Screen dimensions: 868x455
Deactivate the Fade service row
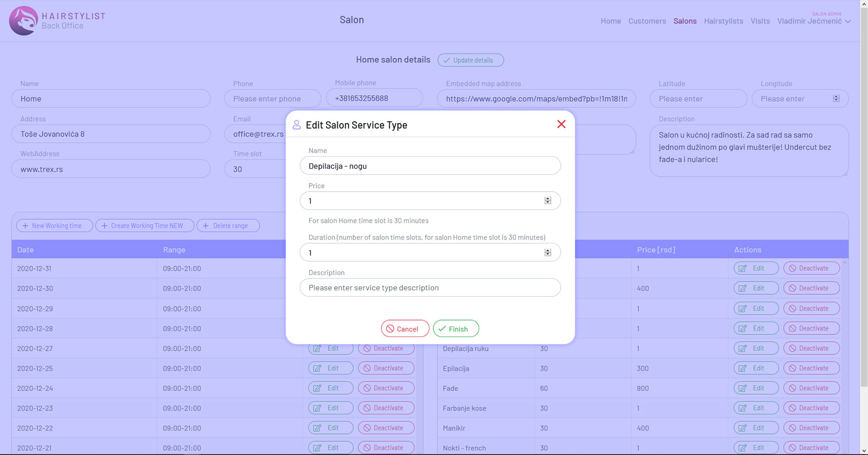coord(811,388)
